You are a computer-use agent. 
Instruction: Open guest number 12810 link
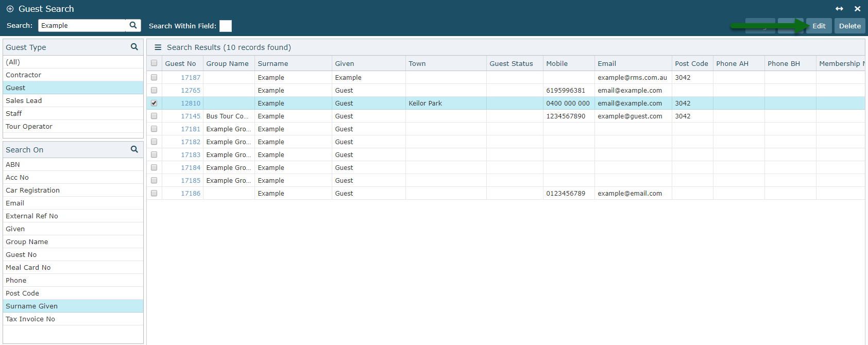point(191,103)
